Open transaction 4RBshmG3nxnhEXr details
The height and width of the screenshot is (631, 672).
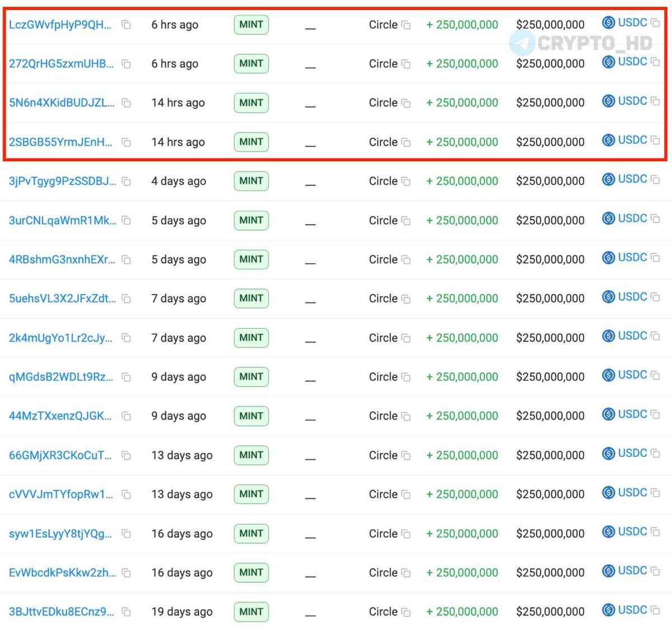point(62,260)
